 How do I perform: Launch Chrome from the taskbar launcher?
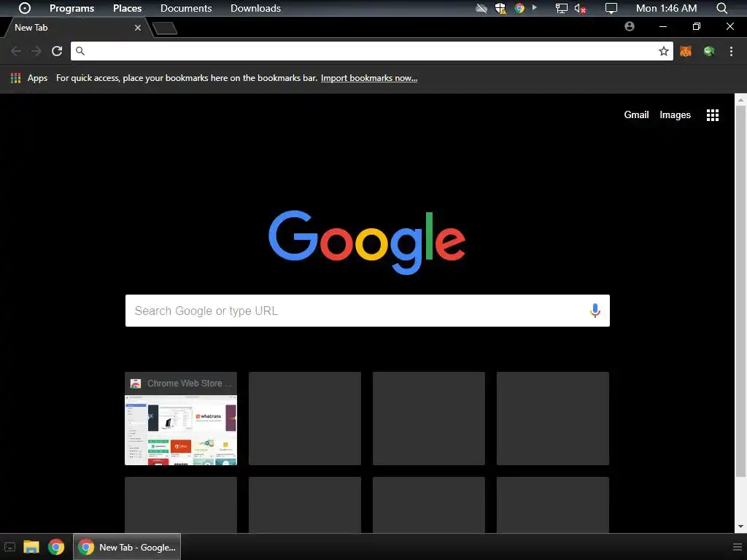(x=56, y=547)
